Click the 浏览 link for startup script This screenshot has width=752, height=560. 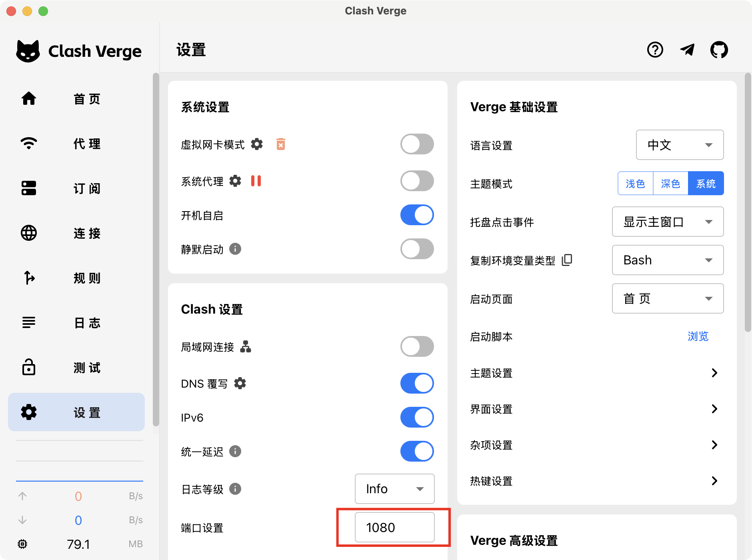pyautogui.click(x=698, y=336)
